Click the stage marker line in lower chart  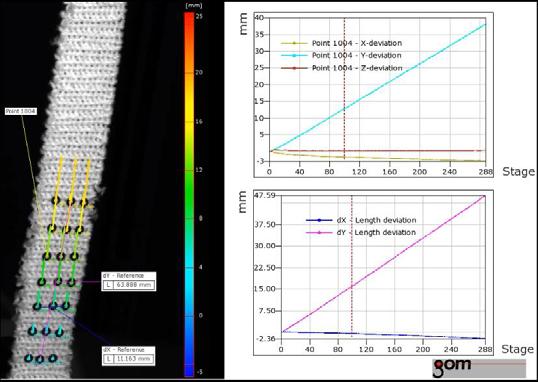pyautogui.click(x=352, y=267)
